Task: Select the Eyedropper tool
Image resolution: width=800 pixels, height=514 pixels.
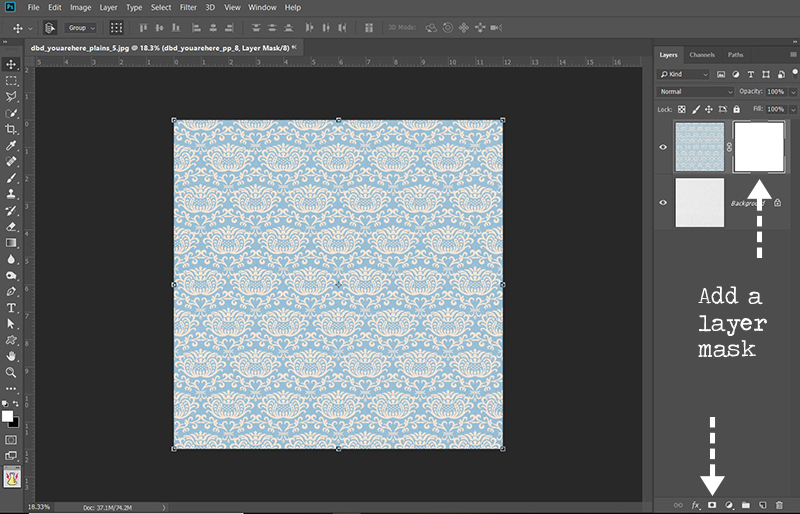Action: [x=11, y=145]
